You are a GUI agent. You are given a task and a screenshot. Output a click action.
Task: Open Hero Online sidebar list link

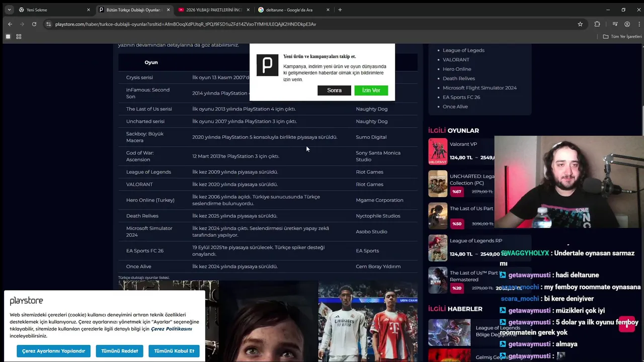click(457, 69)
